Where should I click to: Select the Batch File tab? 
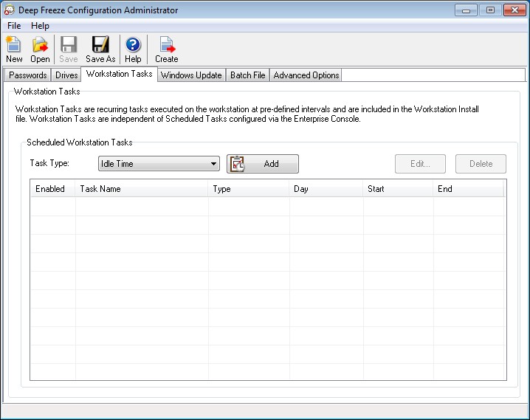click(248, 75)
